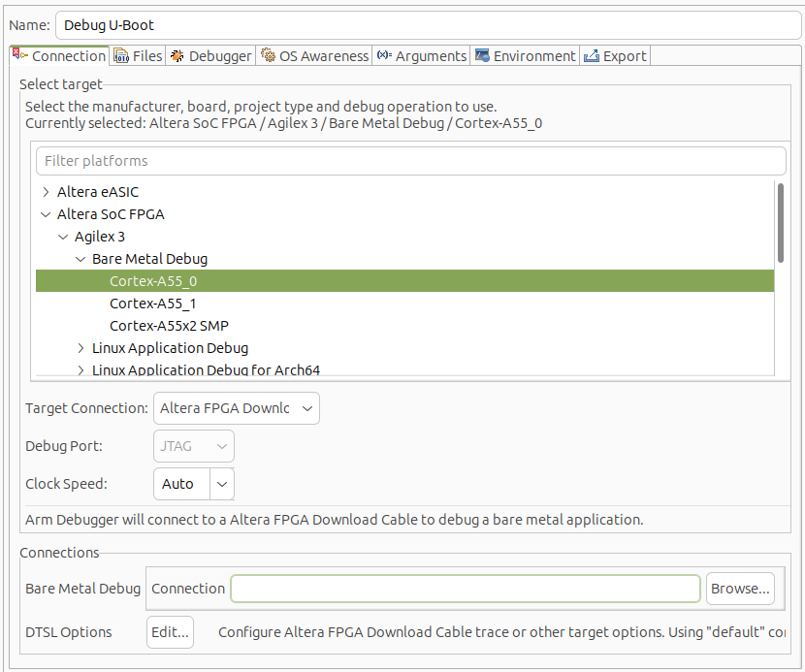
Task: Select the Cortex-A55_1 target
Action: coord(152,304)
